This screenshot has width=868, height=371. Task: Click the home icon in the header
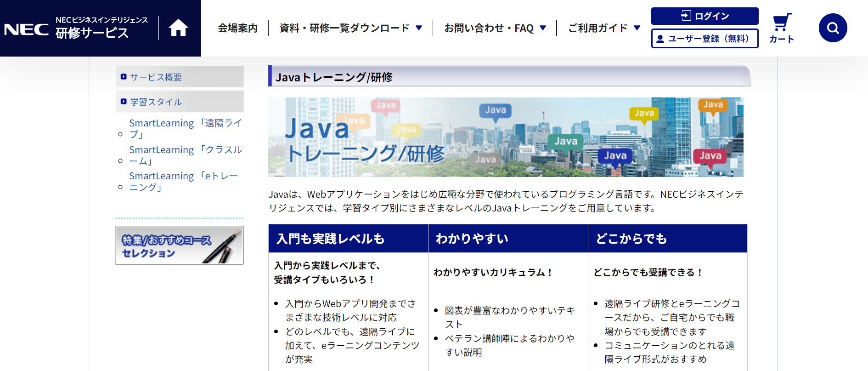pos(178,28)
